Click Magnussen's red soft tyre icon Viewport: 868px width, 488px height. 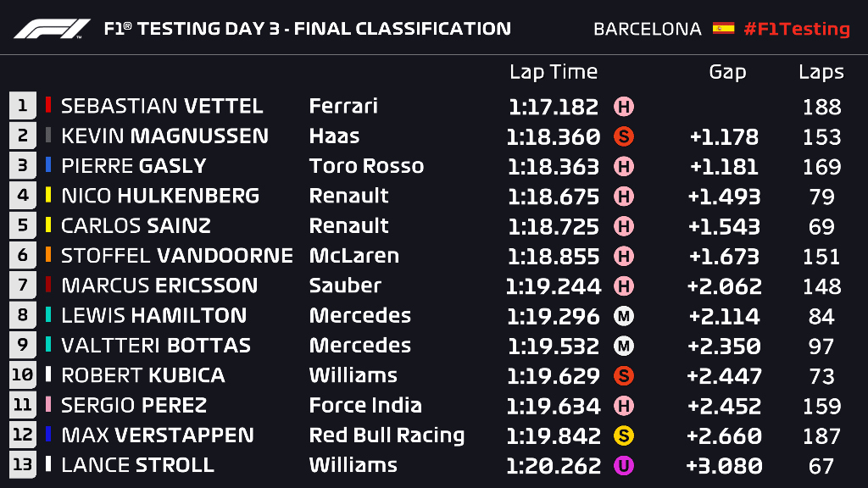coord(624,136)
